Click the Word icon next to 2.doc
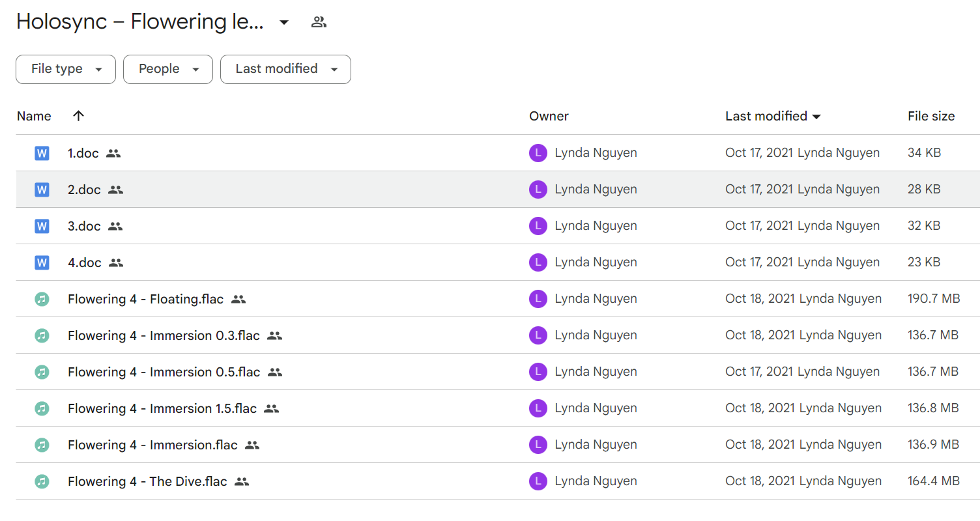 42,190
